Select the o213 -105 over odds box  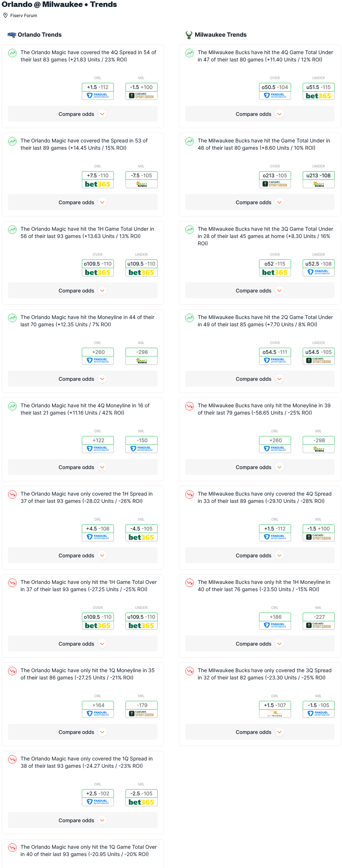click(275, 179)
